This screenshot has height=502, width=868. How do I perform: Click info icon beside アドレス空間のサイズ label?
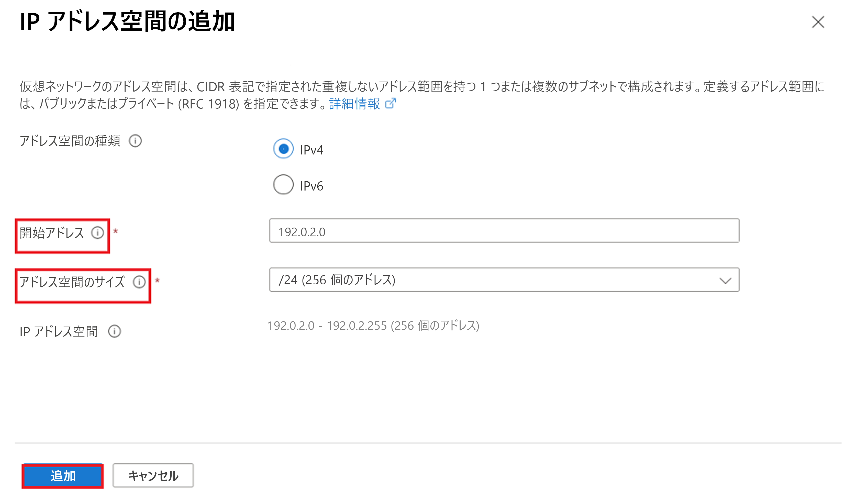point(139,282)
